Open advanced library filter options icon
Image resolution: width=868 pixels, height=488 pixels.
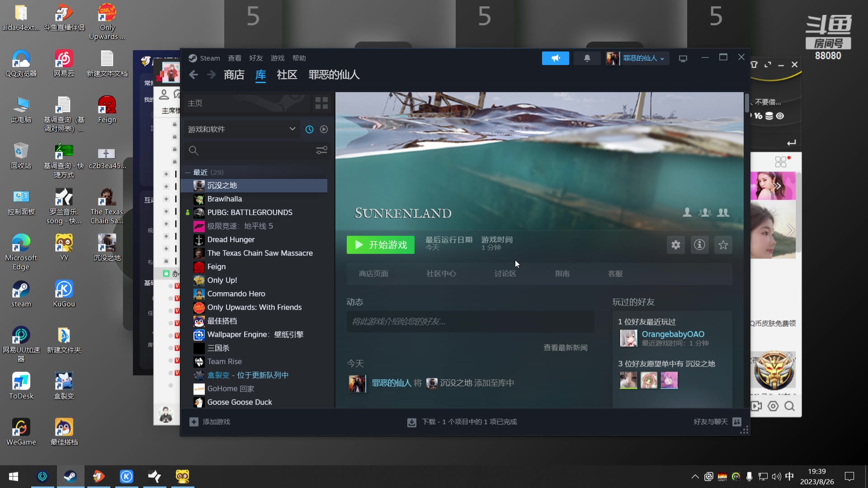(x=321, y=150)
